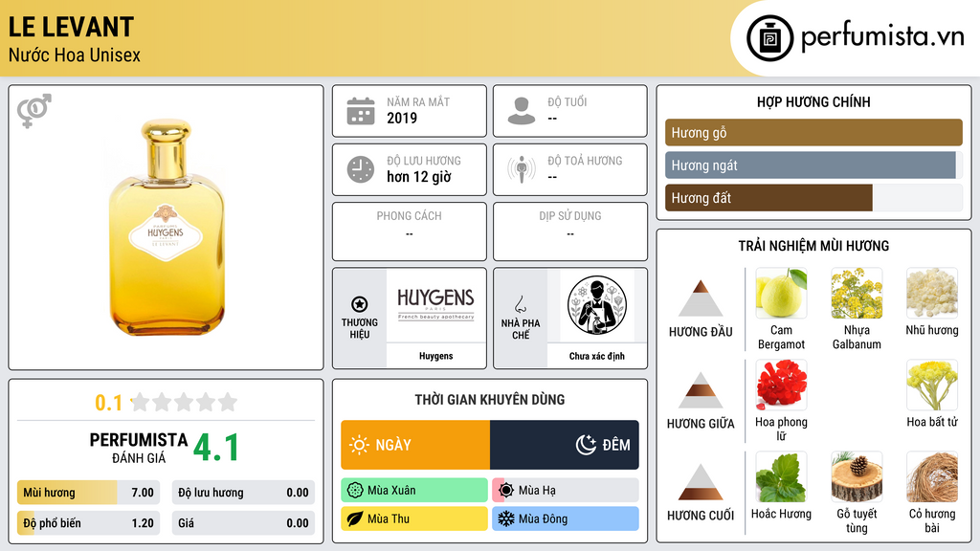The width and height of the screenshot is (980, 551).
Task: Click the user rating value 0.1
Action: point(109,403)
